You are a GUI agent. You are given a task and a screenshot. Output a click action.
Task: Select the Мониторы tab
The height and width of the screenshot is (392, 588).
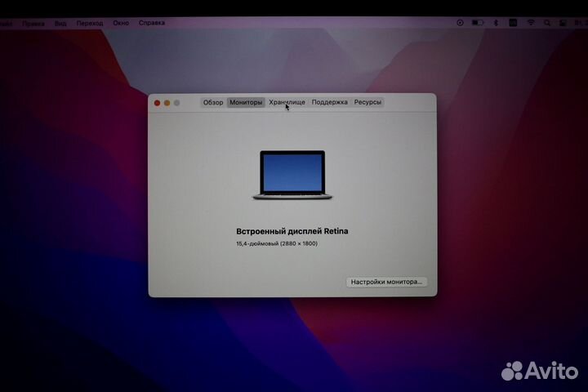click(x=246, y=102)
